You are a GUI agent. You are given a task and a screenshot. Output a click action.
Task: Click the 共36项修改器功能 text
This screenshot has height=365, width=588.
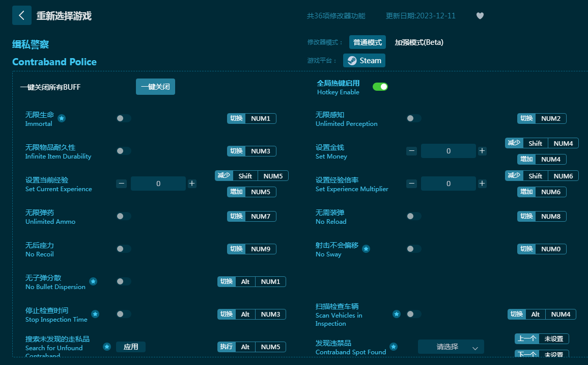coord(336,16)
